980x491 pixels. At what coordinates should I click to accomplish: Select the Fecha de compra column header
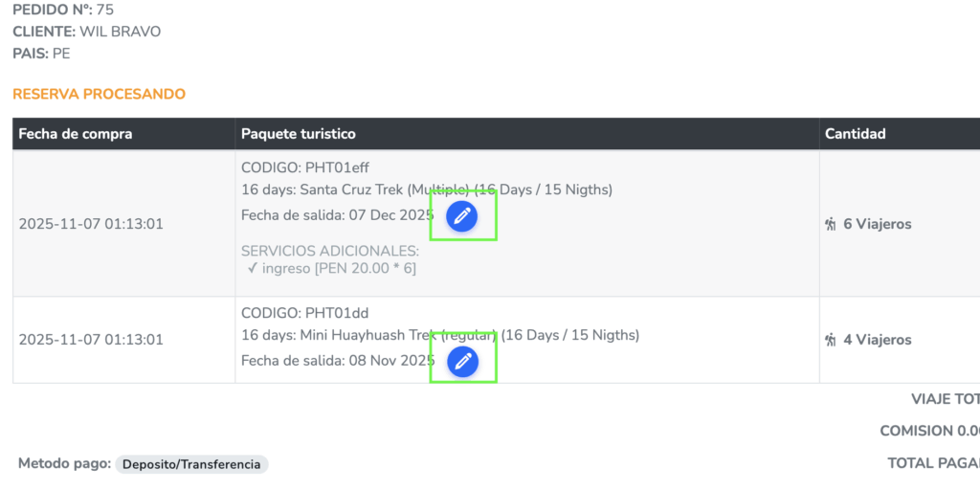76,134
